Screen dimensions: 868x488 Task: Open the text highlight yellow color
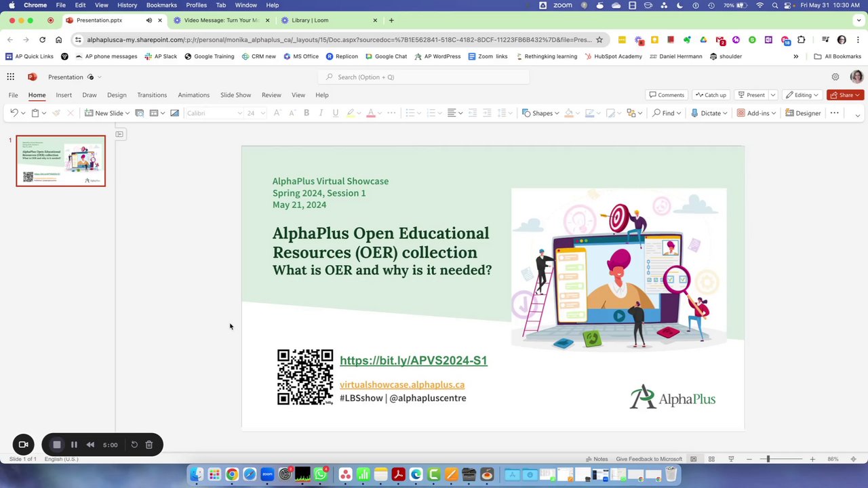(x=351, y=113)
